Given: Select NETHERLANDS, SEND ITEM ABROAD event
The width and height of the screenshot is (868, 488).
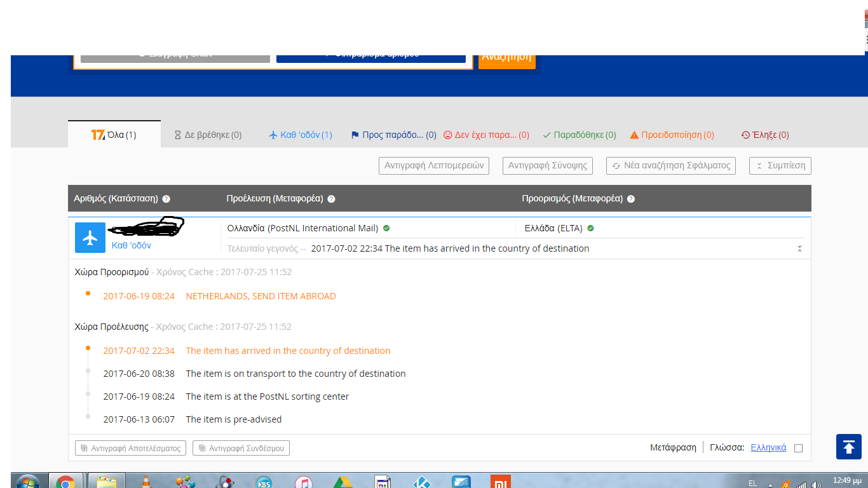Looking at the screenshot, I should coord(261,296).
